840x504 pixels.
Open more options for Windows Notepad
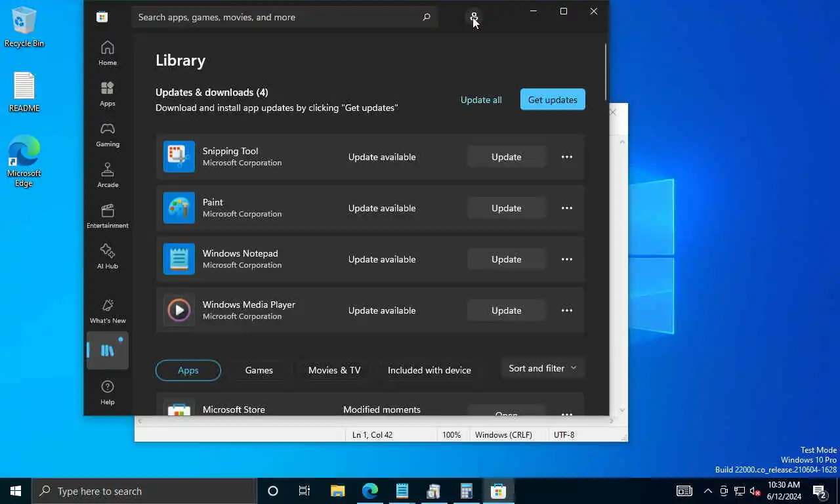(x=567, y=259)
